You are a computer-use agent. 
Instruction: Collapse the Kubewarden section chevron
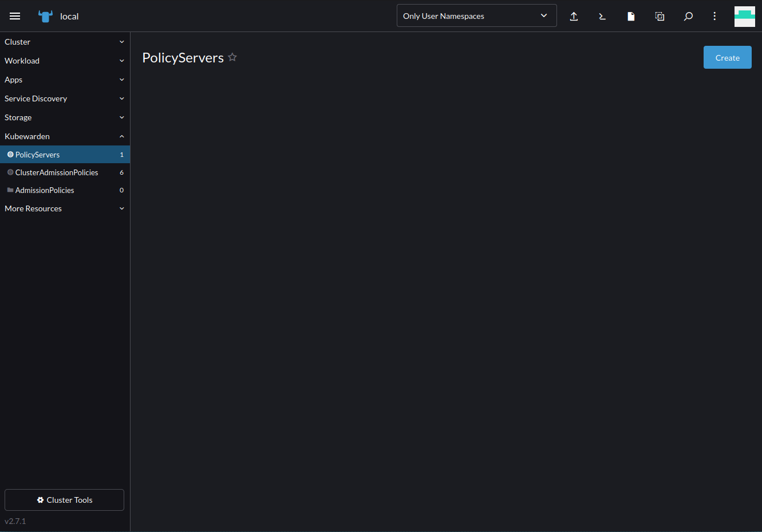121,136
